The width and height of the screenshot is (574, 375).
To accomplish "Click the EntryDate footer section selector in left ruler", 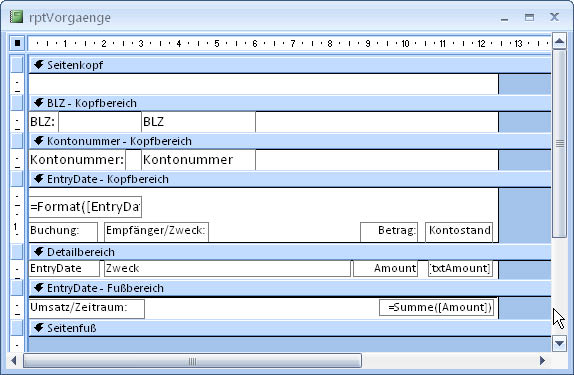I will [17, 288].
